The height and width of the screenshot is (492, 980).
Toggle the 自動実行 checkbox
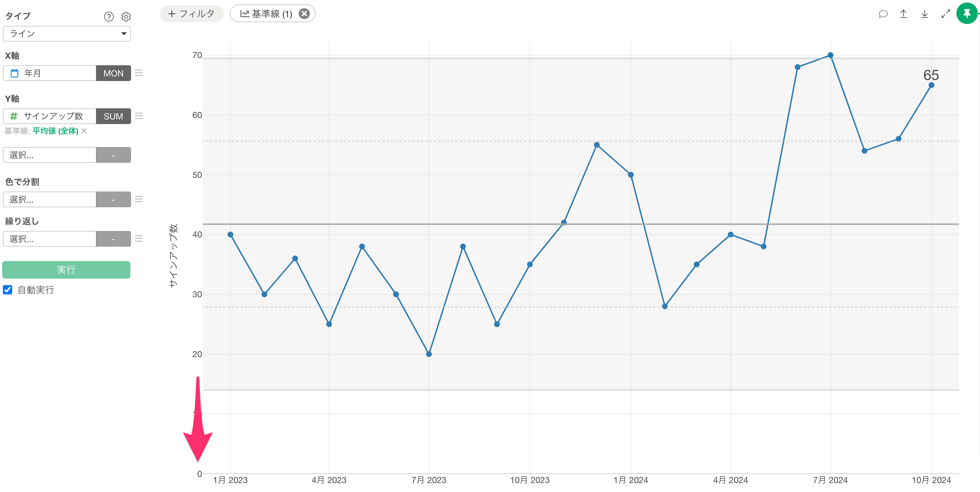pyautogui.click(x=8, y=290)
